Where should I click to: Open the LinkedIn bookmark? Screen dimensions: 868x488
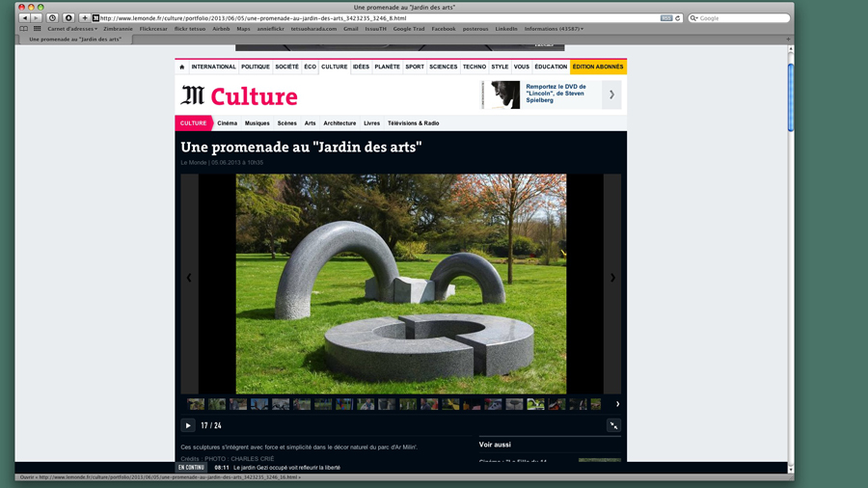point(506,29)
